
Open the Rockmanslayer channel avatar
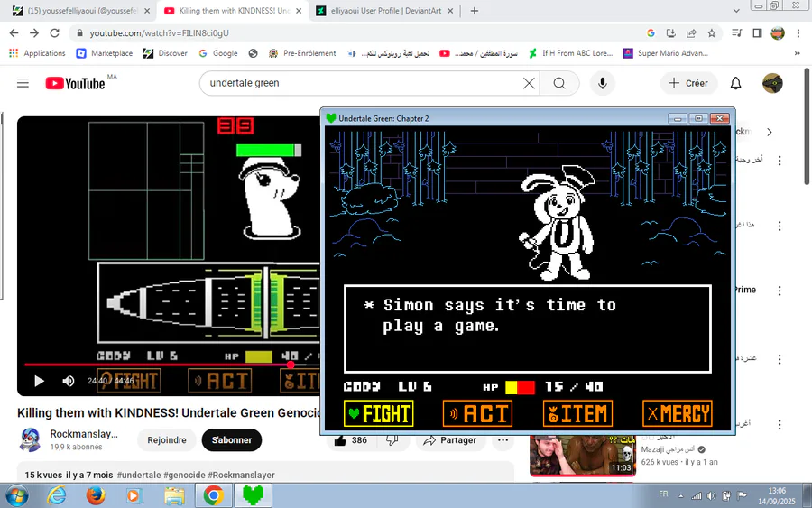pos(30,440)
